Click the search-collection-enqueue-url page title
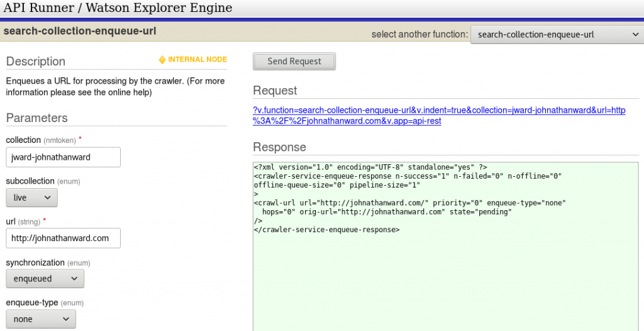 point(80,31)
